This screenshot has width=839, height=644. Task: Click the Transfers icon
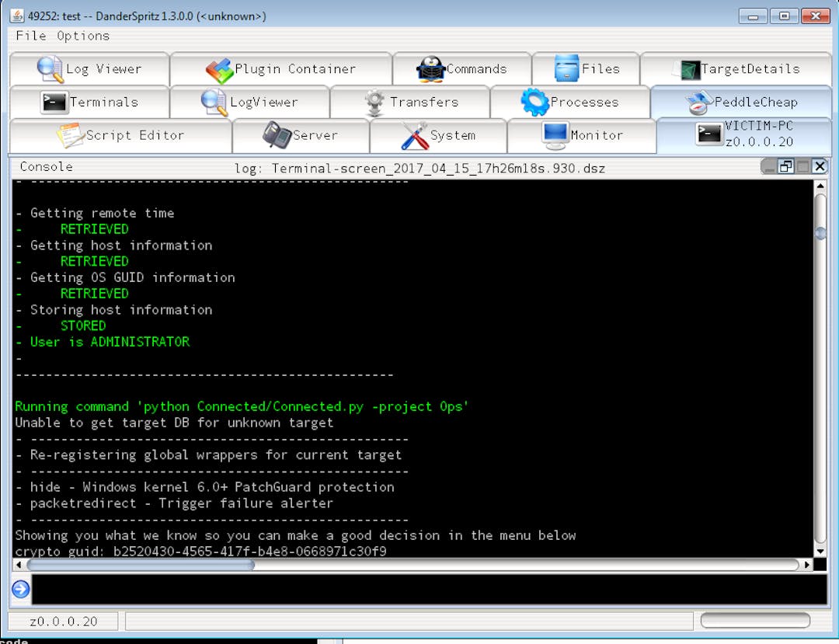(374, 103)
